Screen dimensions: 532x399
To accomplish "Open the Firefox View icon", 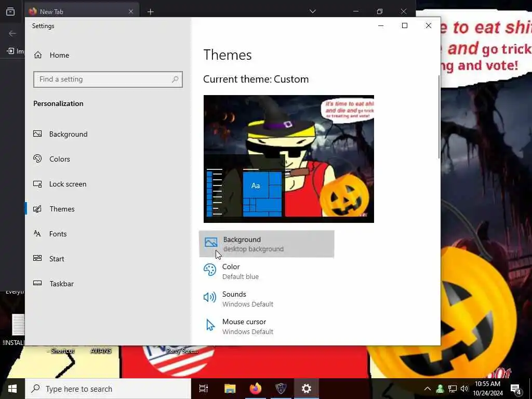I will [10, 11].
